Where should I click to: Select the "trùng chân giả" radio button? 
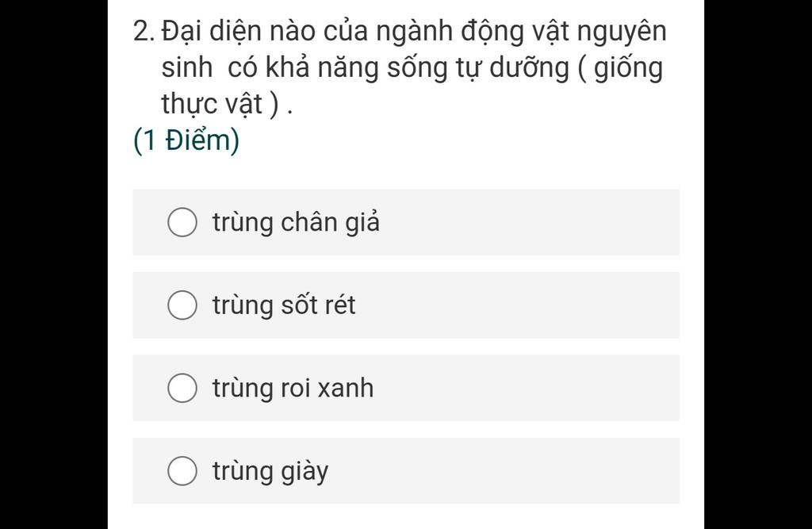click(x=182, y=222)
